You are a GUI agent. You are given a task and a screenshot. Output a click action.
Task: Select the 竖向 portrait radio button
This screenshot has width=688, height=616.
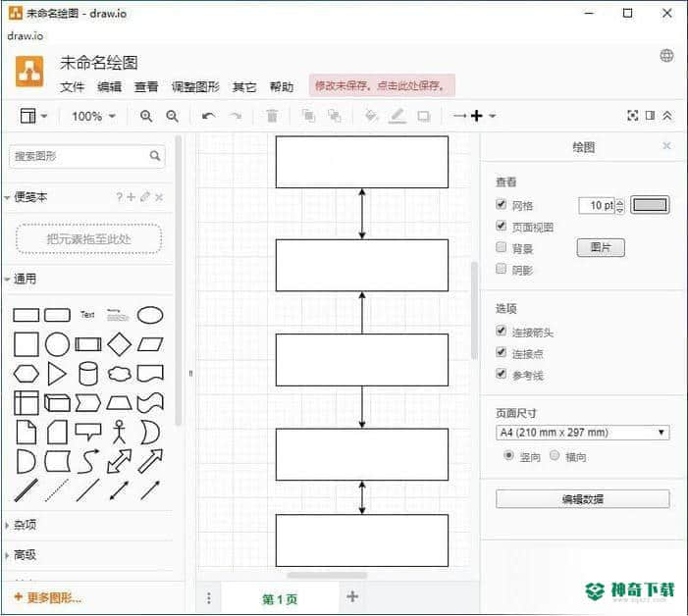pos(508,456)
